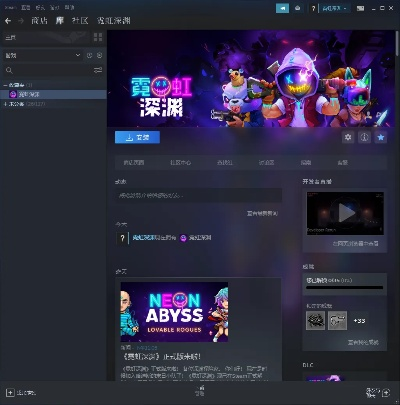
Task: Click the first locked achievement thumbnail
Action: point(315,321)
